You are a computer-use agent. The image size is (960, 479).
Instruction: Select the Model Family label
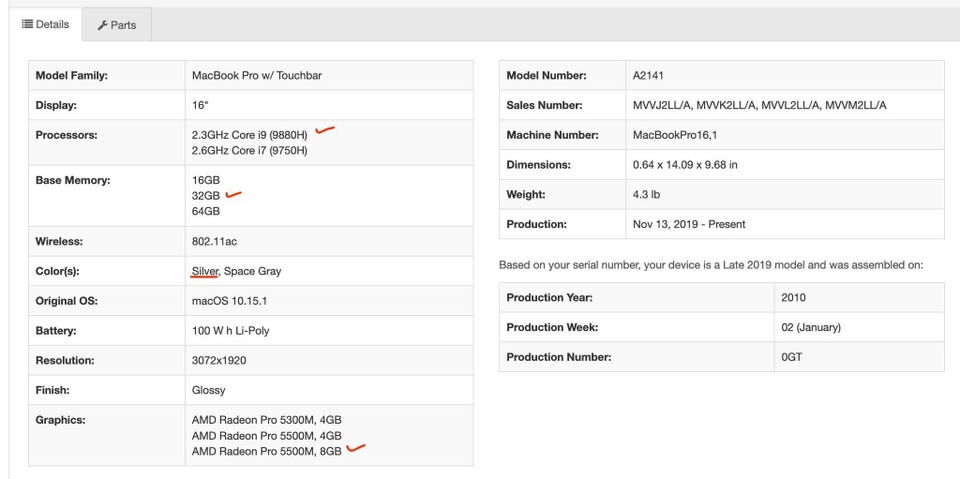[72, 76]
